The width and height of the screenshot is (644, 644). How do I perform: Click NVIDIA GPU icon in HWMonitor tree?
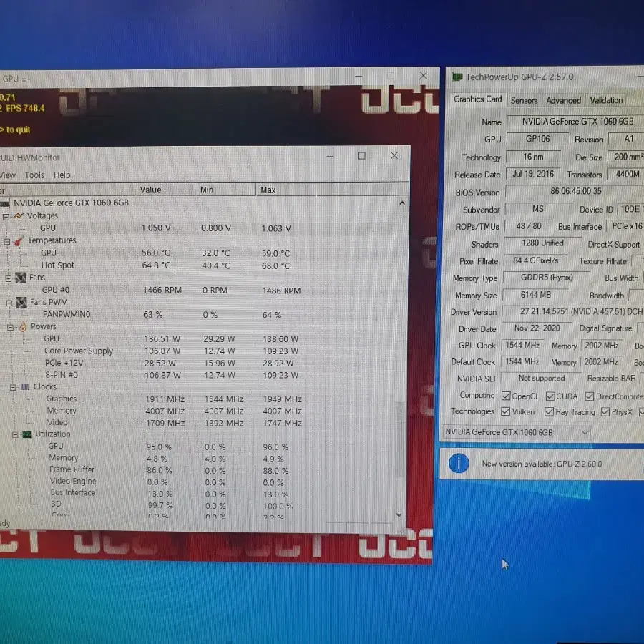pos(5,203)
